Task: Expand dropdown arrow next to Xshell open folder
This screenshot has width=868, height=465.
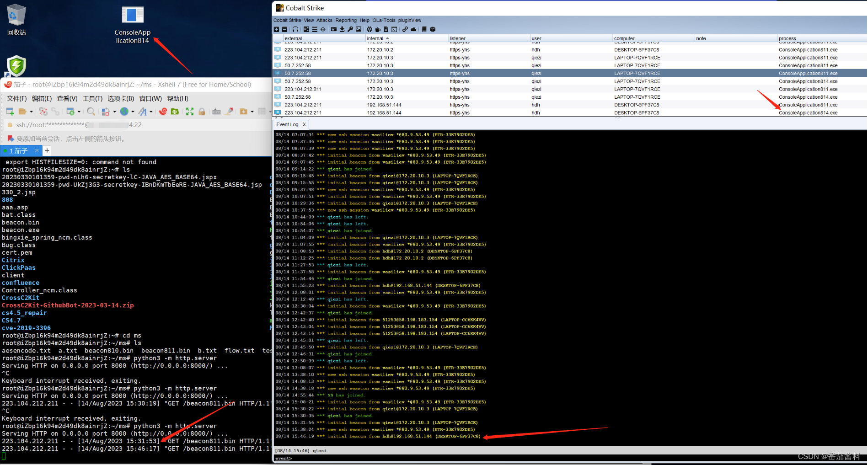Action: (x=31, y=112)
